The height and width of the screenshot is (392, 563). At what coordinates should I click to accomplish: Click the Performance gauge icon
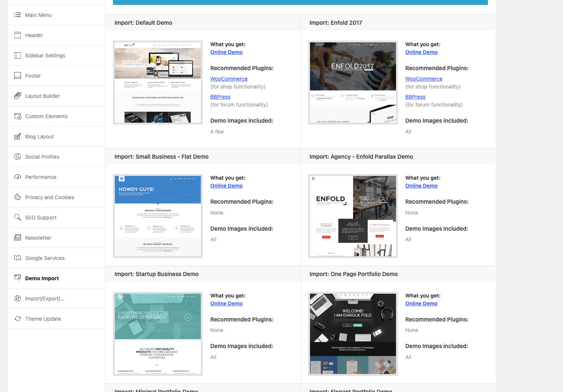click(18, 177)
